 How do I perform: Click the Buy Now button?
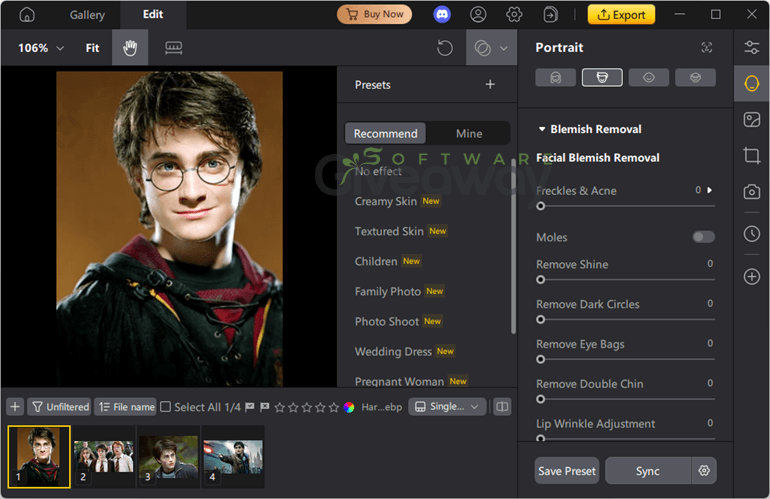tap(375, 14)
